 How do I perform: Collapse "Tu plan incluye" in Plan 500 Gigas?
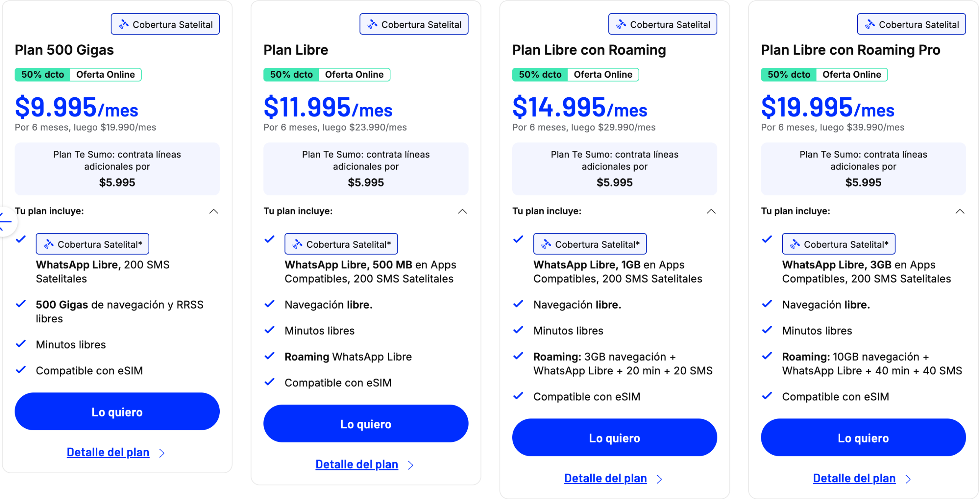click(214, 211)
